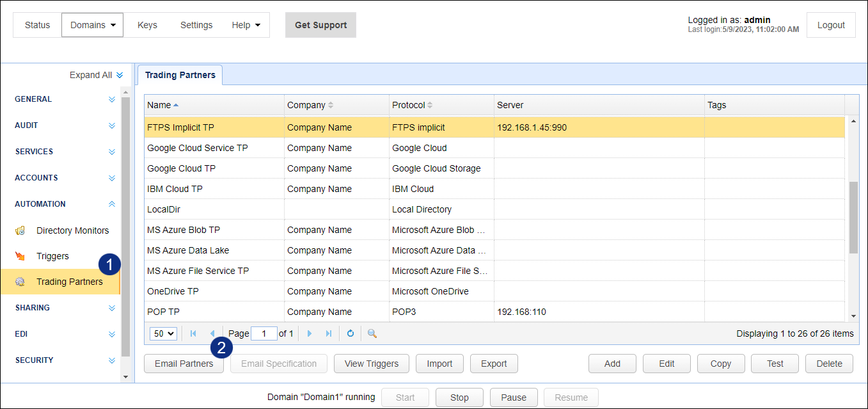This screenshot has width=868, height=409.
Task: Open the page size dropdown showing 50
Action: tap(163, 333)
